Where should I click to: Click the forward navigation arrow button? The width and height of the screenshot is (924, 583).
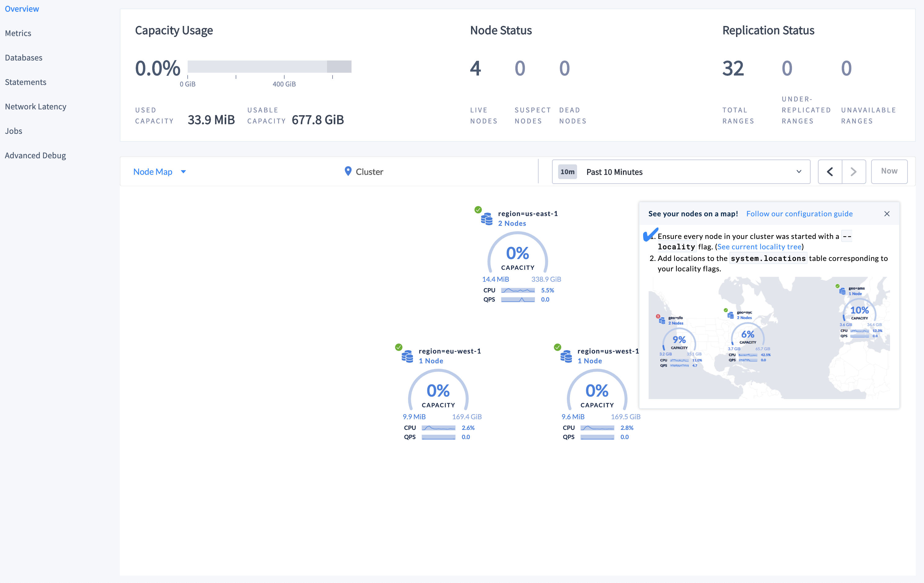pos(853,171)
